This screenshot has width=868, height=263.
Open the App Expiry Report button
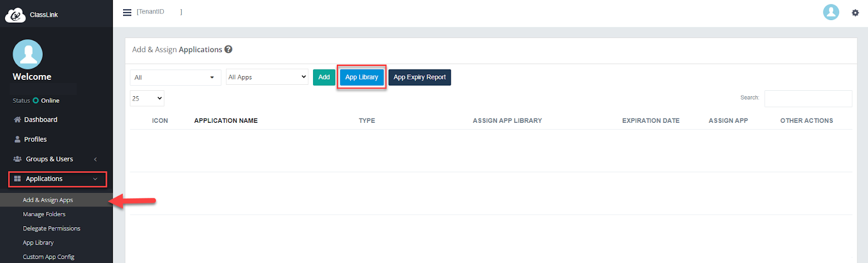[x=420, y=77]
